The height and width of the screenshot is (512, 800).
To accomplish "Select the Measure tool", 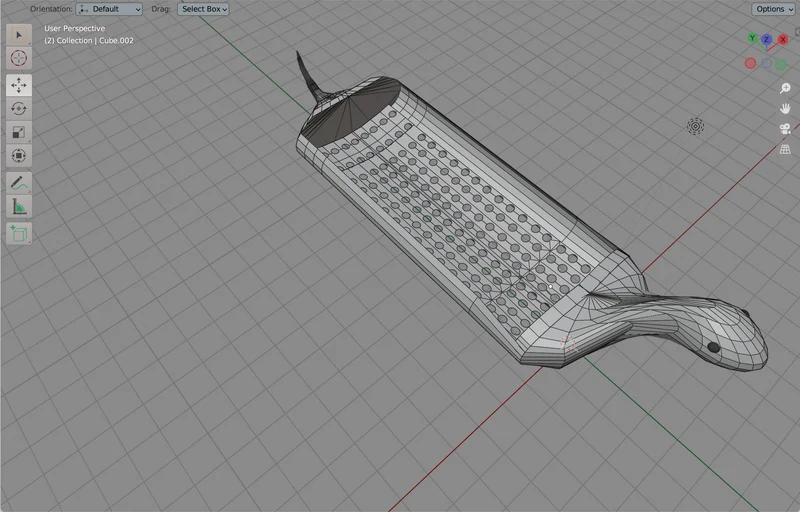I will [19, 207].
